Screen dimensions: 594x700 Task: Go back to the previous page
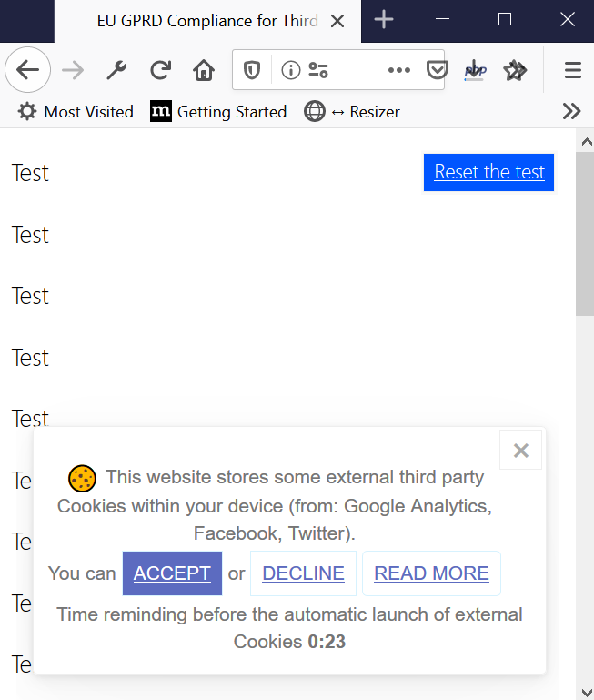coord(27,70)
